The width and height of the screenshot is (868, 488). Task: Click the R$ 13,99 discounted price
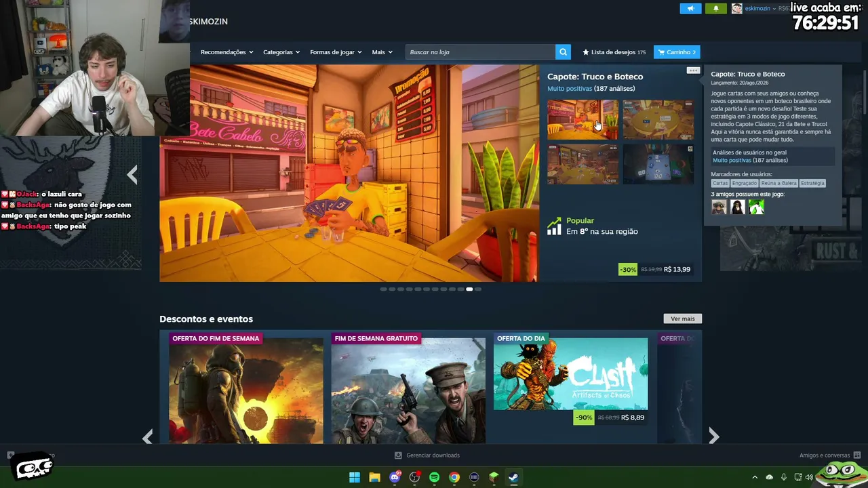pyautogui.click(x=677, y=269)
